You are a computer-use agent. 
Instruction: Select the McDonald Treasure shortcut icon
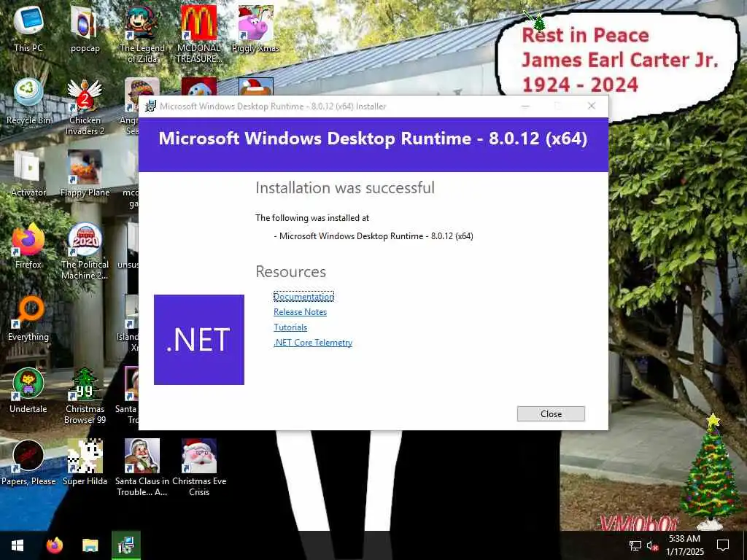point(198,34)
